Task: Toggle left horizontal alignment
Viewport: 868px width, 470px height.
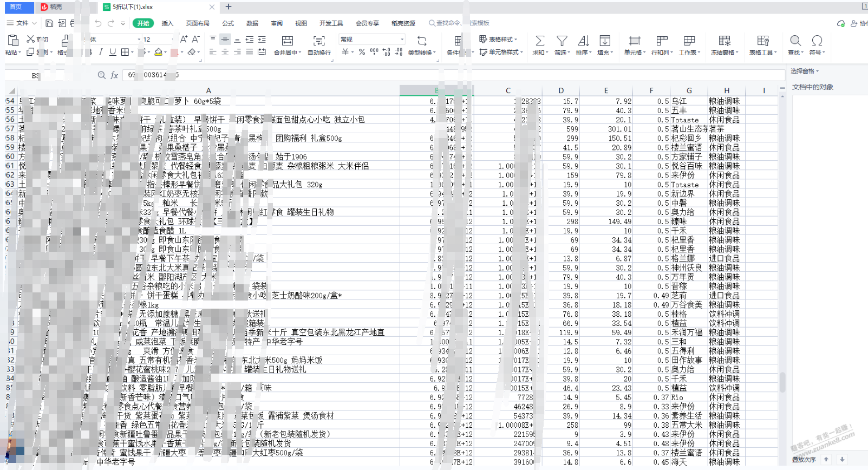Action: [213, 53]
